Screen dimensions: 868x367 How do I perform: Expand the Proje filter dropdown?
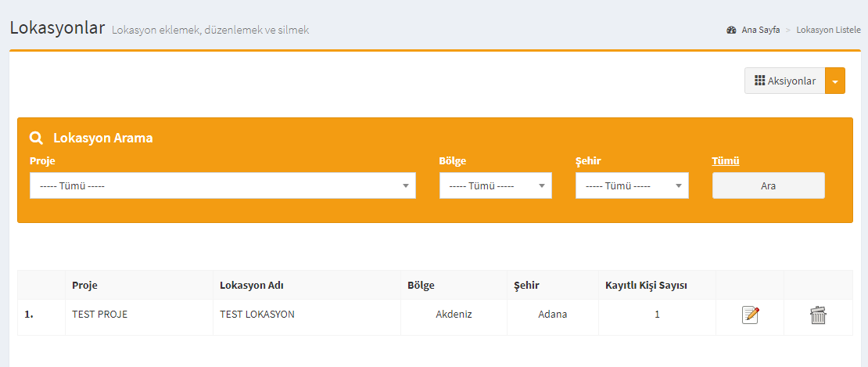point(223,185)
